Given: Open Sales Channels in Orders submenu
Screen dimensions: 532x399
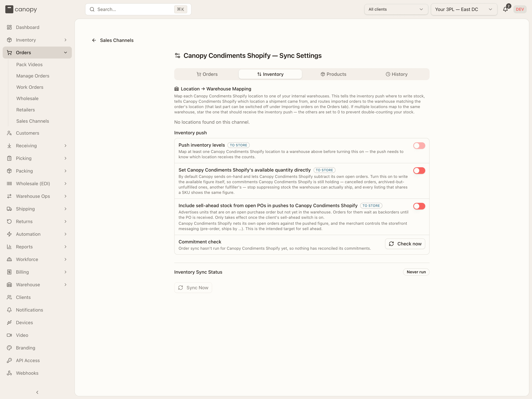Looking at the screenshot, I should pos(33,121).
